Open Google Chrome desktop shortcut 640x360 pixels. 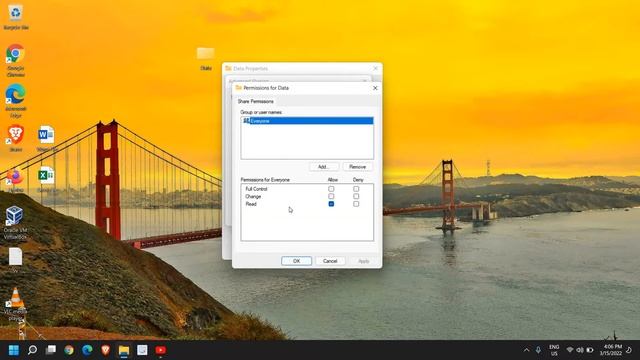pyautogui.click(x=16, y=60)
